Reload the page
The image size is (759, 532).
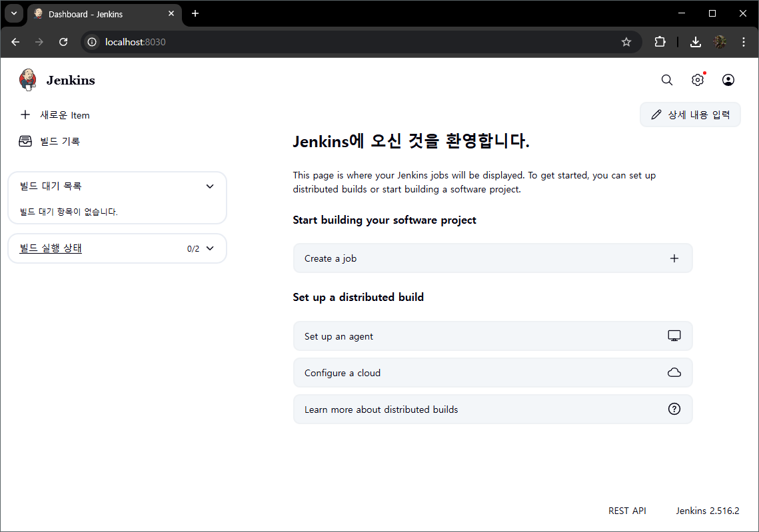coord(63,42)
